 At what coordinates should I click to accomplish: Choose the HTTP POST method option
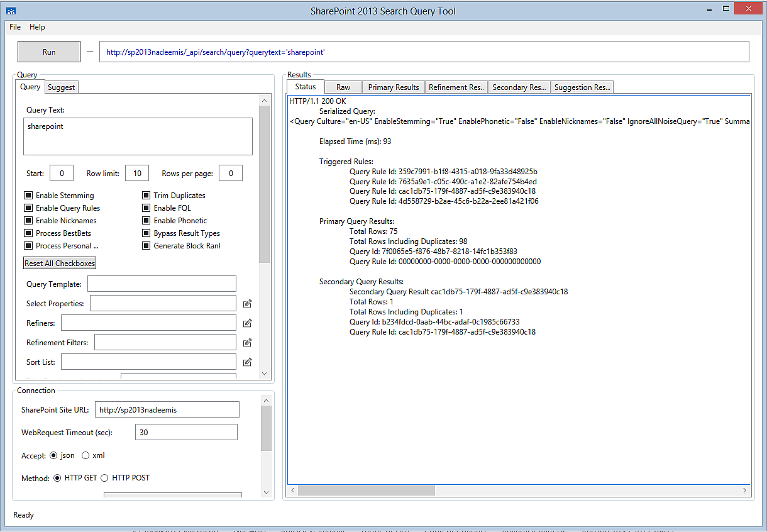(x=104, y=478)
